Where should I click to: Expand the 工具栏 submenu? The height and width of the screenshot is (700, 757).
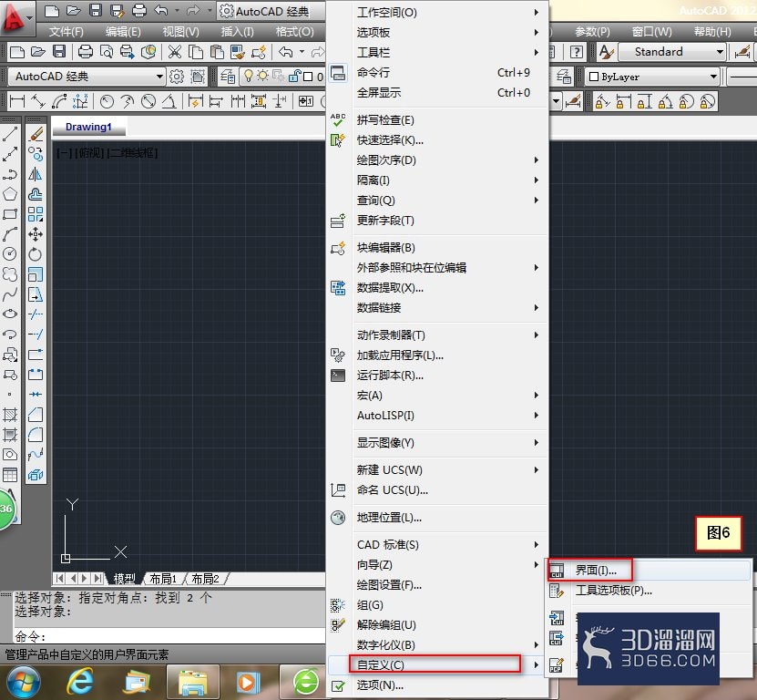click(x=437, y=52)
